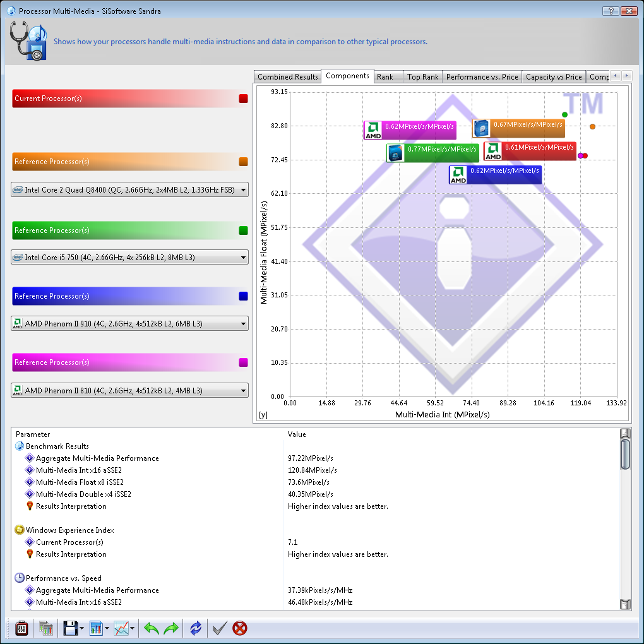Click the red cancel X icon
Viewport: 644px width, 644px height.
(x=240, y=628)
